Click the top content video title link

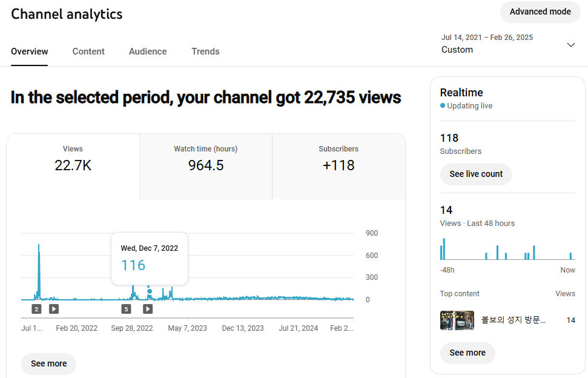coord(513,320)
